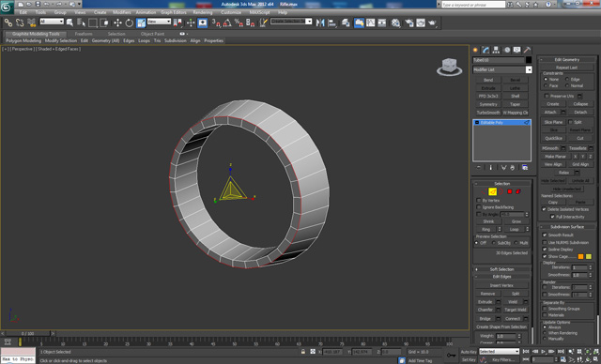Click the ViewCube in the viewport
The image size is (601, 364).
(x=449, y=67)
